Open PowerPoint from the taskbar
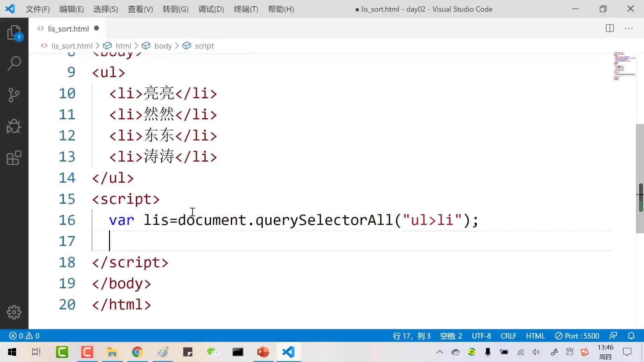 (263, 352)
